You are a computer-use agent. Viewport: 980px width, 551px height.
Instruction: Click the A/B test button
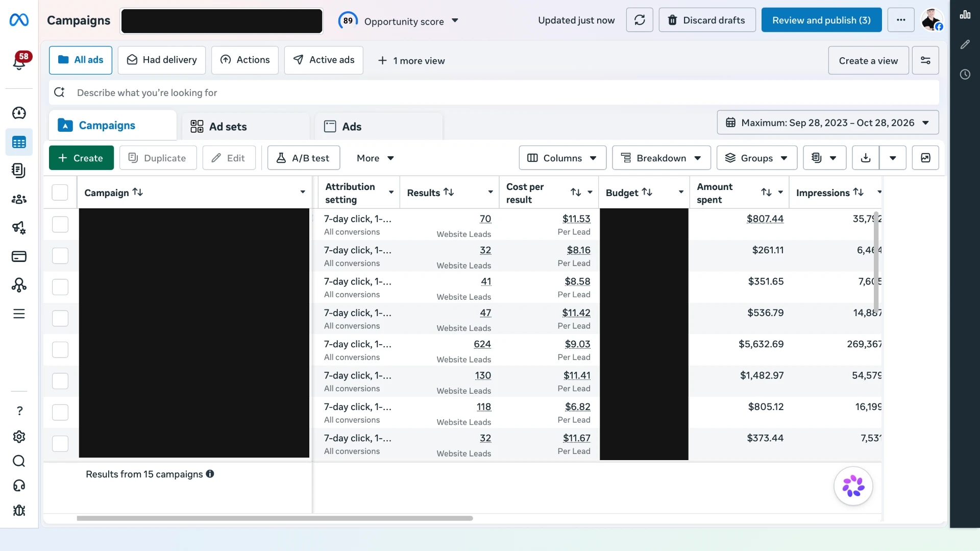(x=304, y=158)
